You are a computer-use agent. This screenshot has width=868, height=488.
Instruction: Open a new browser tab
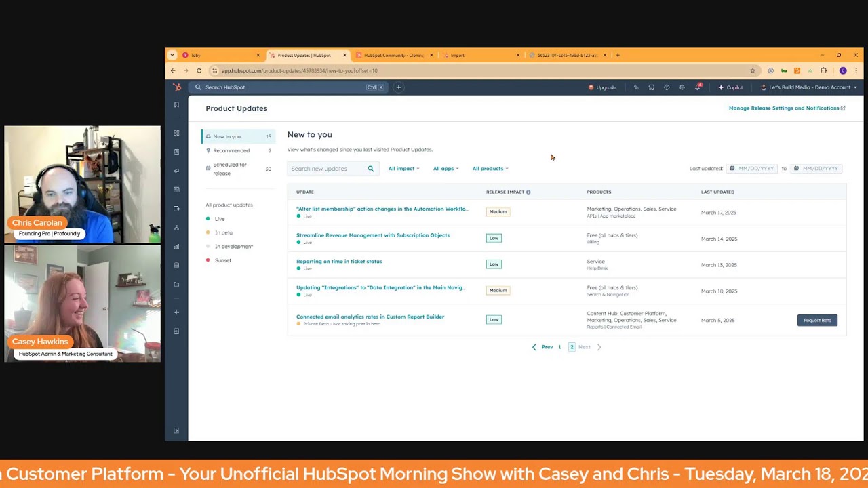click(618, 55)
